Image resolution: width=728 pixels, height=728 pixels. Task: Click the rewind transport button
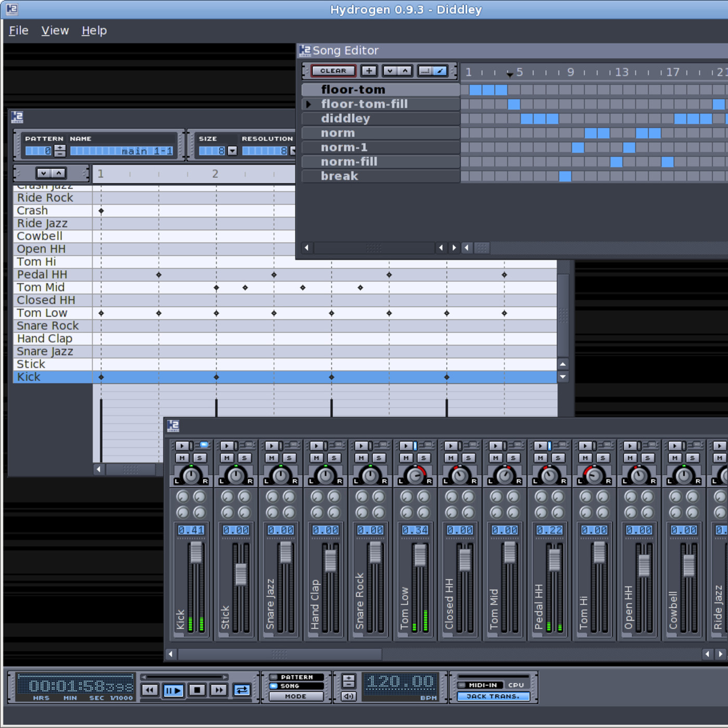150,690
